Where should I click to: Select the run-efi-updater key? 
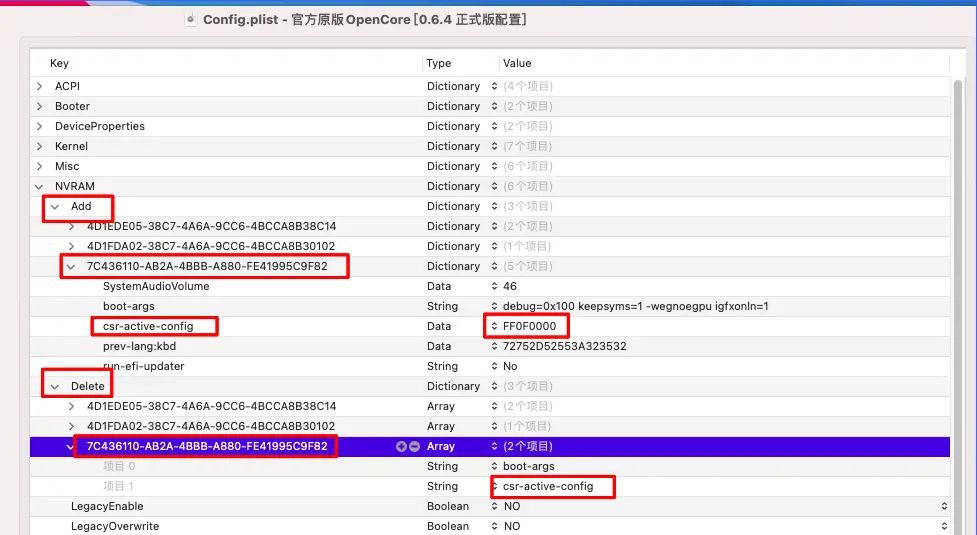143,366
